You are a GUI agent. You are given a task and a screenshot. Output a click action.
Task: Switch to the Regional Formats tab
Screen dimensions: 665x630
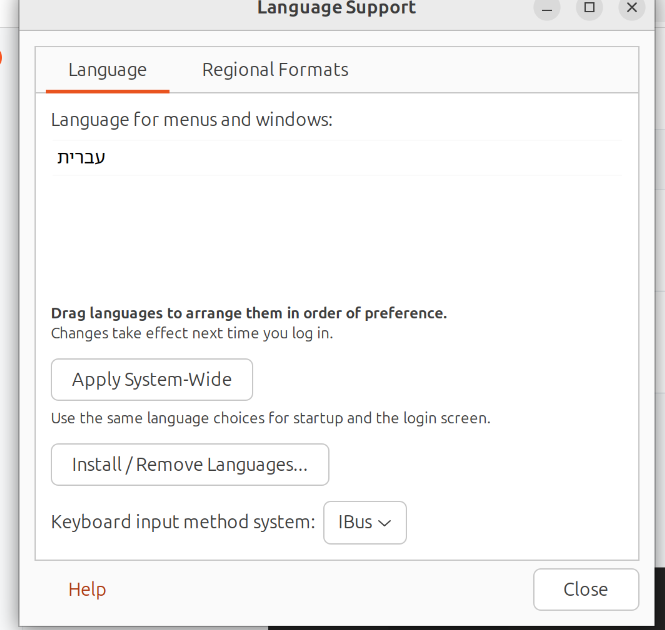pyautogui.click(x=275, y=70)
